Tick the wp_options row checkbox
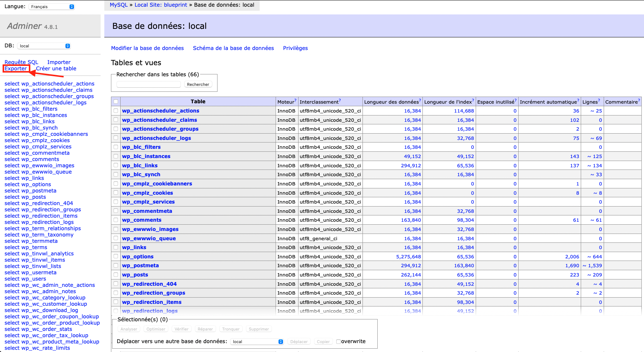This screenshot has width=644, height=352. (116, 257)
